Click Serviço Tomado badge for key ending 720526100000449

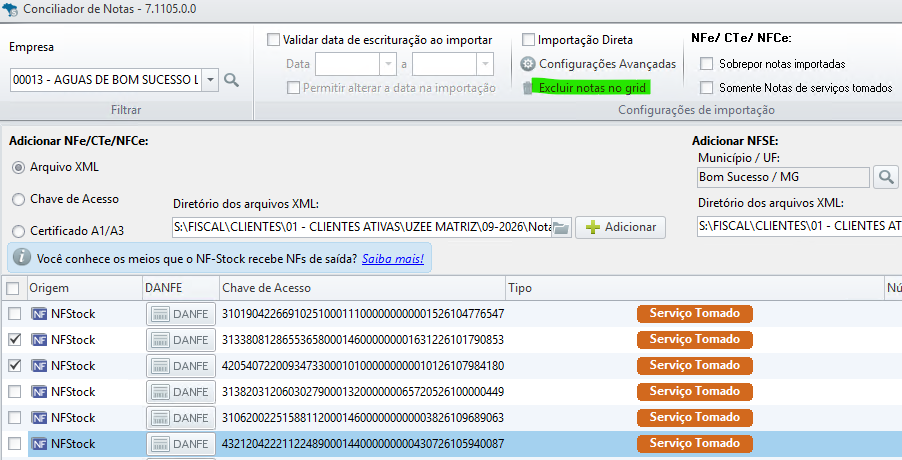(695, 392)
